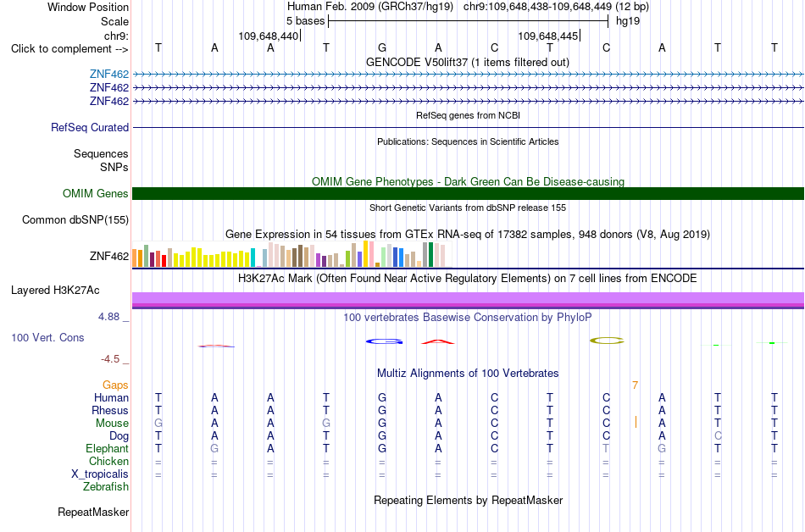Click the 'Window Position' label
Screen dimensions: 805x532
pos(88,7)
